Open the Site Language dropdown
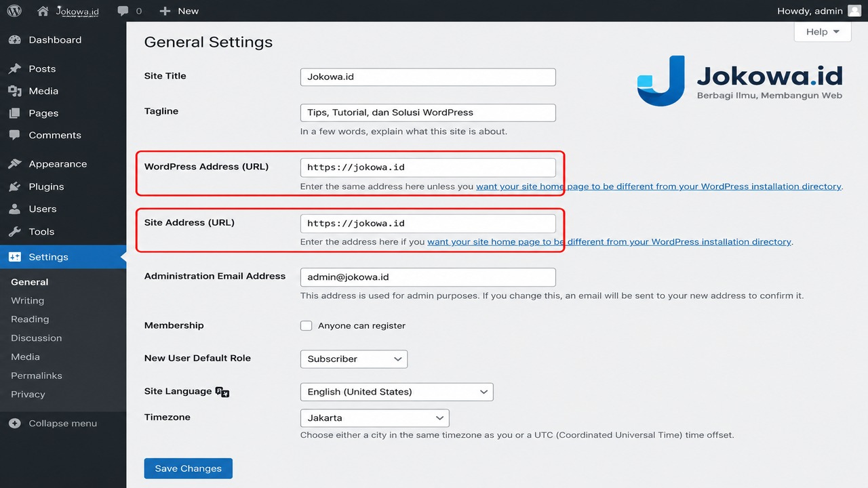868x488 pixels. point(397,392)
